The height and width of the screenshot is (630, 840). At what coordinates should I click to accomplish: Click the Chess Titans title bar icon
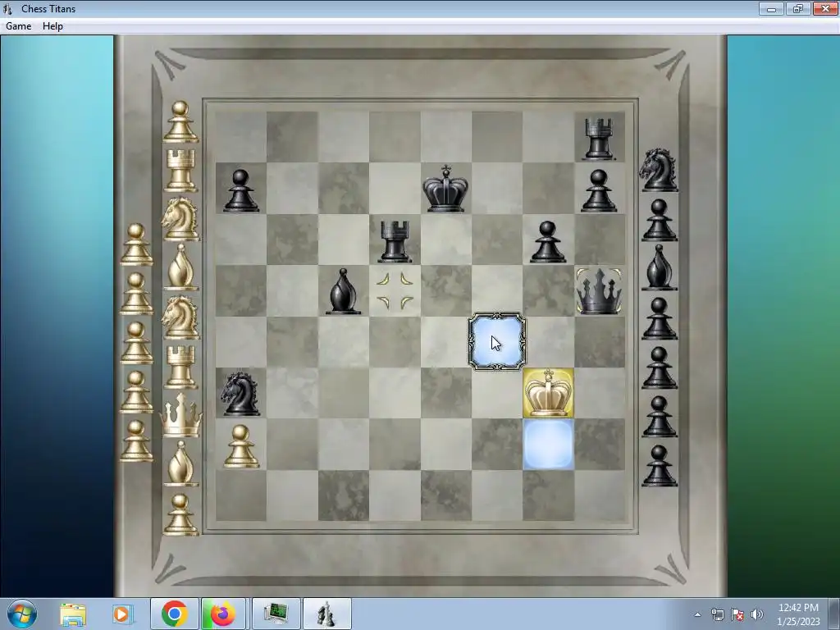click(x=7, y=8)
